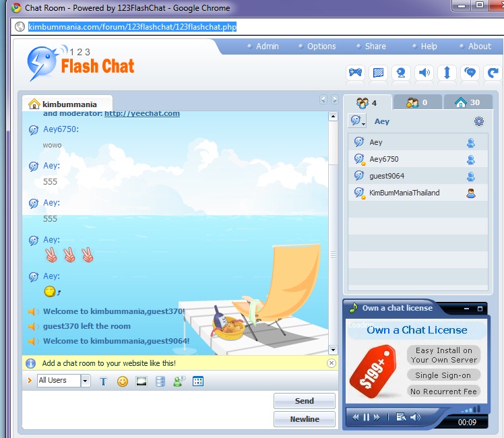Open the games controller icon
The width and height of the screenshot is (504, 438).
coord(355,73)
